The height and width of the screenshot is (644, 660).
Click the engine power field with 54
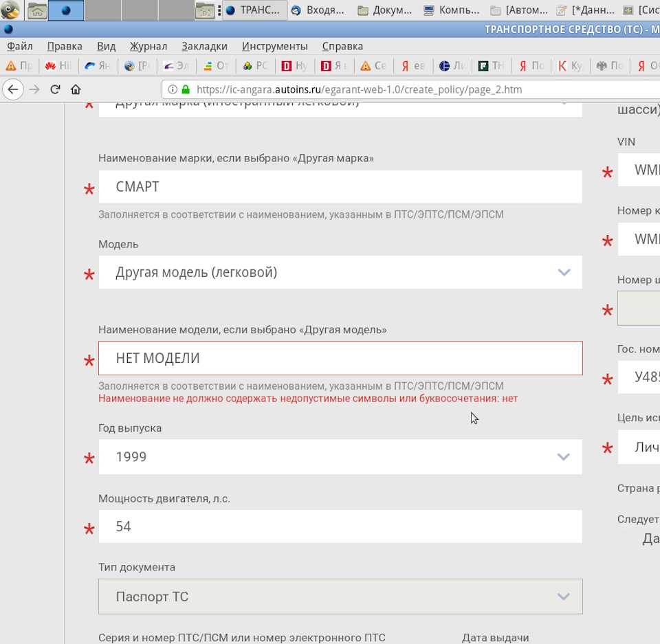[x=340, y=526]
